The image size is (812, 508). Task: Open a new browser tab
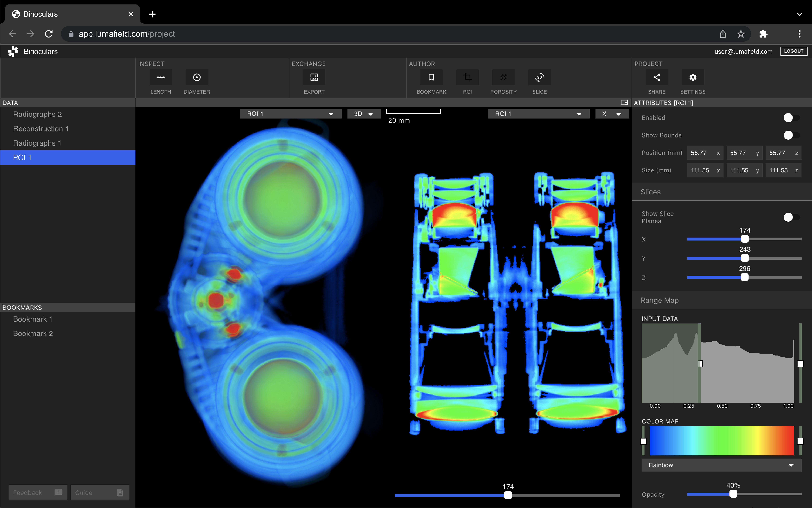(x=152, y=14)
